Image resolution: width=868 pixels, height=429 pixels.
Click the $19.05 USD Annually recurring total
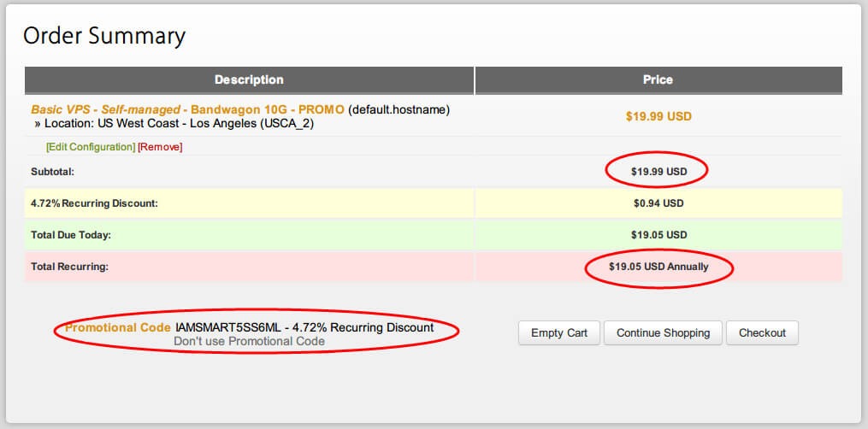pyautogui.click(x=658, y=267)
